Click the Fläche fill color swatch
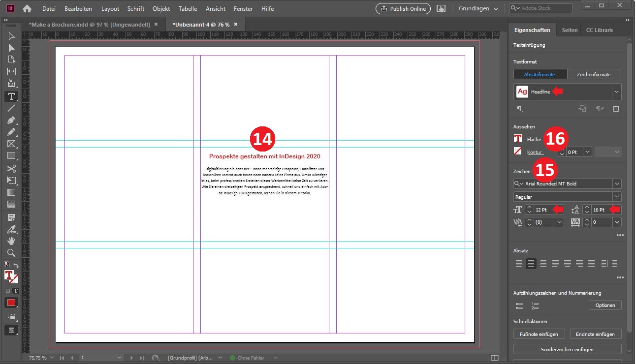 tap(518, 139)
